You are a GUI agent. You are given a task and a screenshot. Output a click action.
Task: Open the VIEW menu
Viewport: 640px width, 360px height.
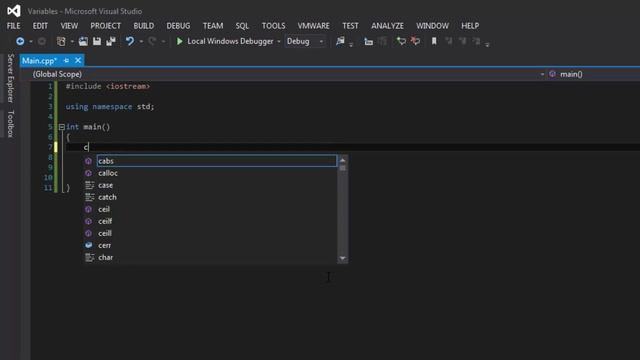(69, 26)
